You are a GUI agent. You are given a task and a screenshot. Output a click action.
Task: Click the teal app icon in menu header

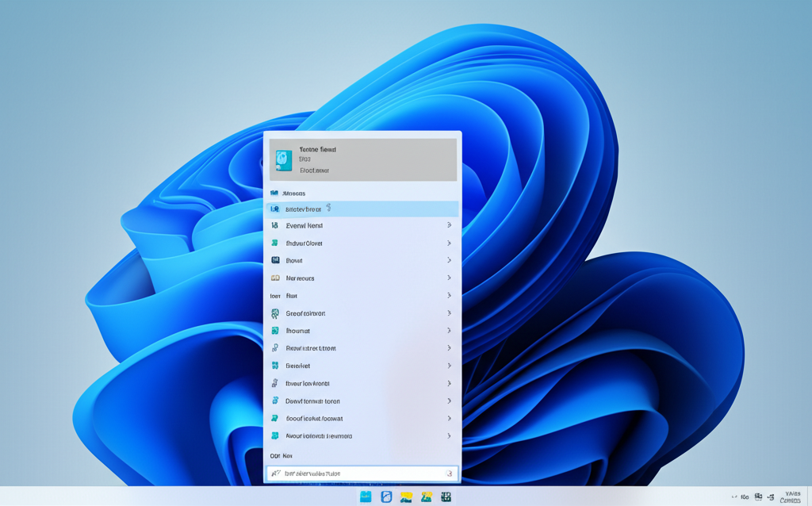coord(283,160)
